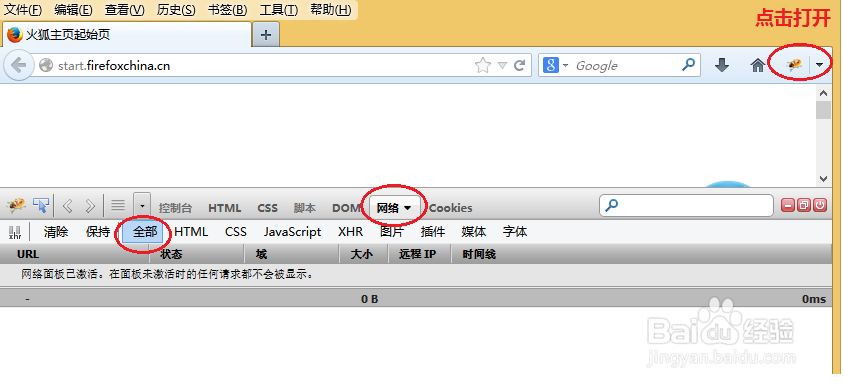The image size is (844, 387).
Task: Go to the Firefox home page
Action: (758, 65)
